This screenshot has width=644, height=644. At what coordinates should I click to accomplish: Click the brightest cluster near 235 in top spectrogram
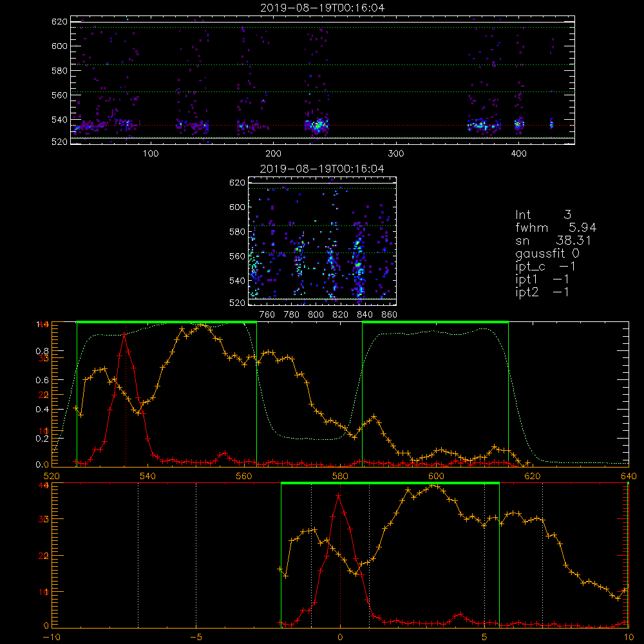click(317, 125)
